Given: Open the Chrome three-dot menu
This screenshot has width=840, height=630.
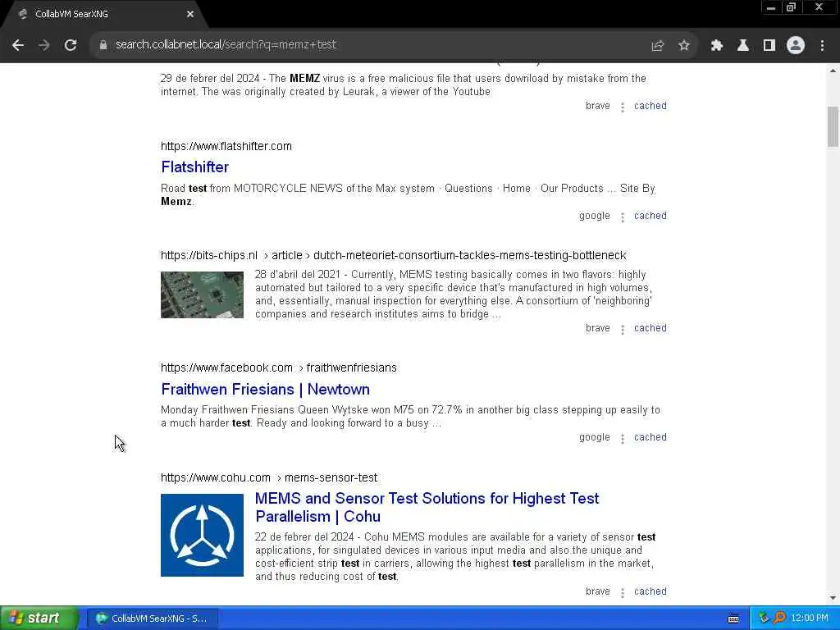Looking at the screenshot, I should pos(822,46).
